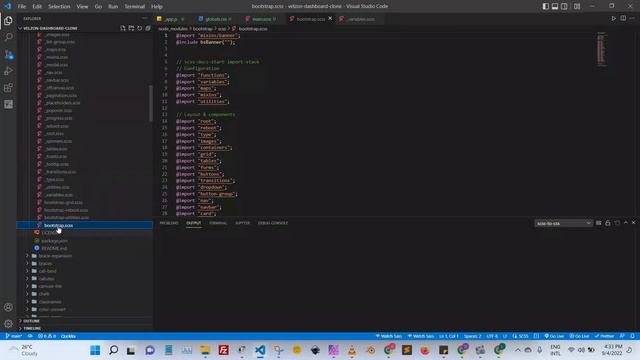
Task: Open the File menu
Action: pyautogui.click(x=22, y=7)
